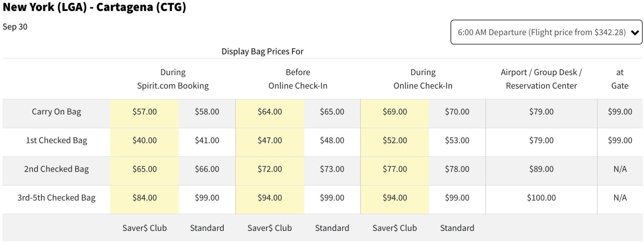Open the 6:00 AM Departure flight dropdown
Image resolution: width=644 pixels, height=243 pixels.
click(541, 32)
